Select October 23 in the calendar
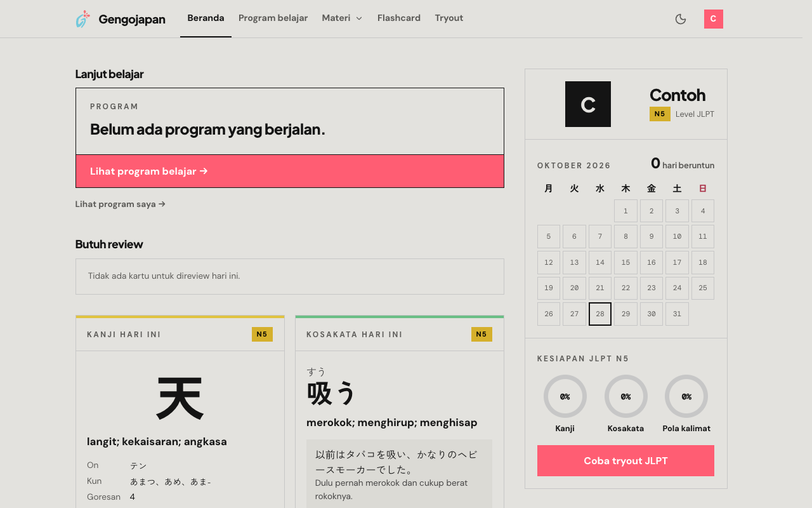Image resolution: width=812 pixels, height=508 pixels. (x=652, y=288)
